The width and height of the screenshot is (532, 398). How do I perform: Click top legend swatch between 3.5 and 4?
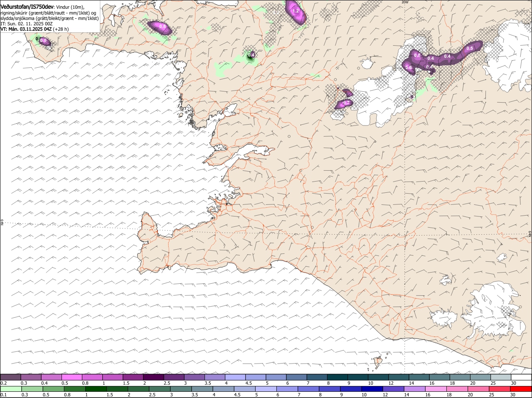(214, 377)
